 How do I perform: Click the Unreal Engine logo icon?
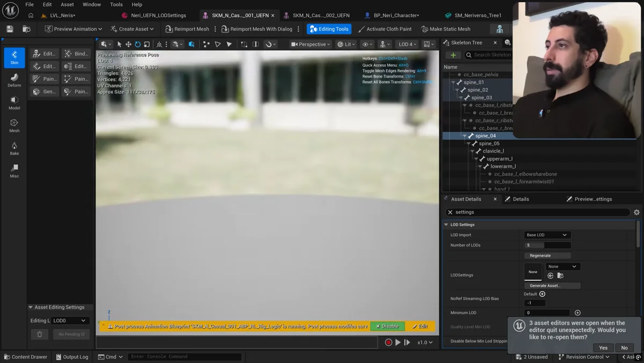[10, 10]
